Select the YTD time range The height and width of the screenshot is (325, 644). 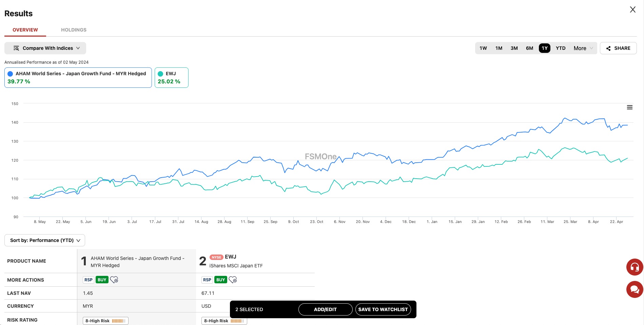(x=561, y=48)
